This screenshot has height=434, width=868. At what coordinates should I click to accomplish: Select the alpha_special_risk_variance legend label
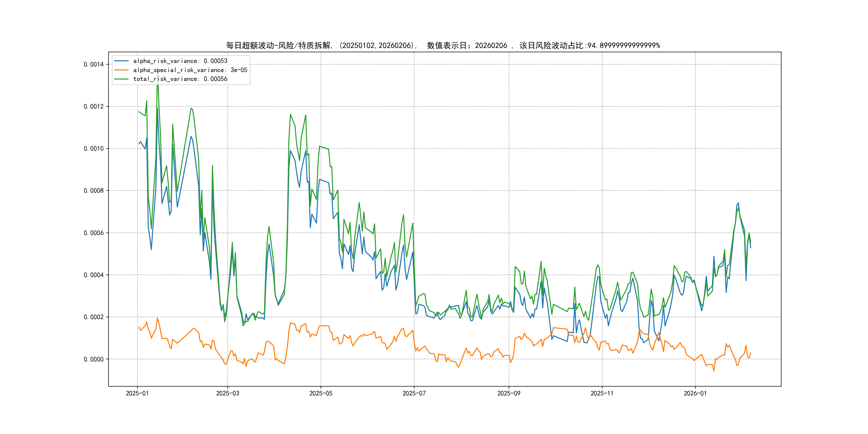pos(190,70)
